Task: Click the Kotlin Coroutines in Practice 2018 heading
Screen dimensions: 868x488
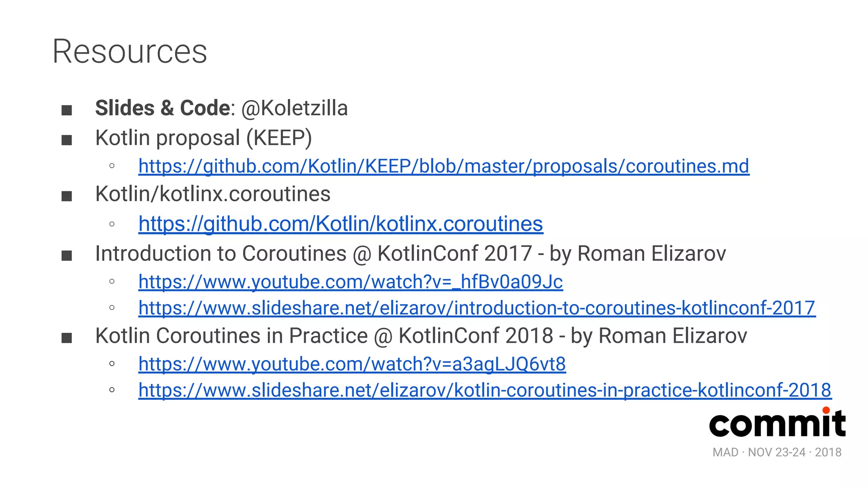Action: click(421, 336)
